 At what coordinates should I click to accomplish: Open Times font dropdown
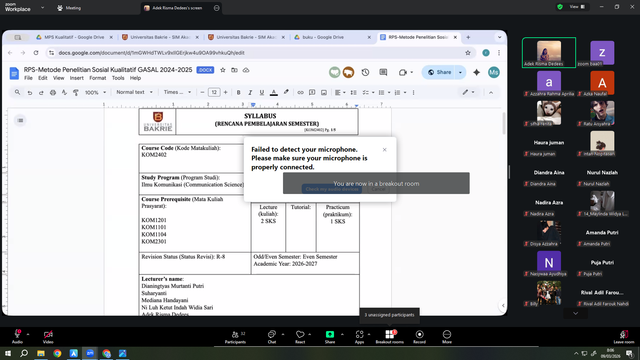pos(177,93)
